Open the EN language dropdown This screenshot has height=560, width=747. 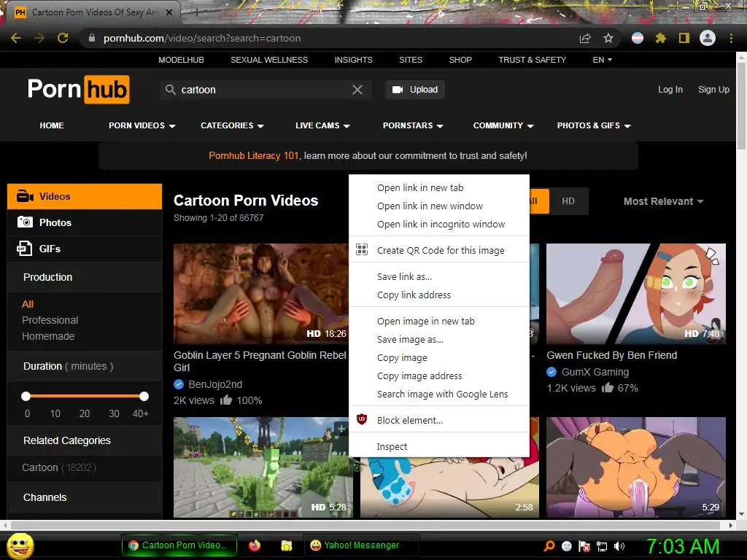coord(602,60)
